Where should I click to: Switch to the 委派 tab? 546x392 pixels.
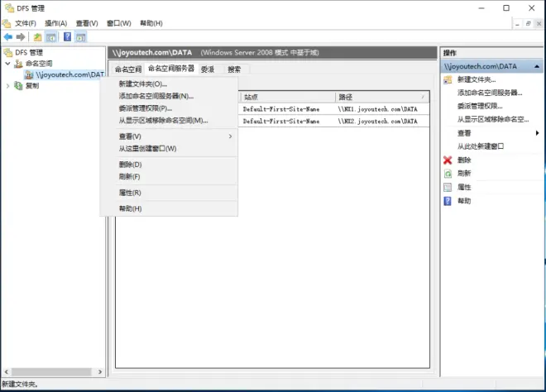click(x=208, y=69)
